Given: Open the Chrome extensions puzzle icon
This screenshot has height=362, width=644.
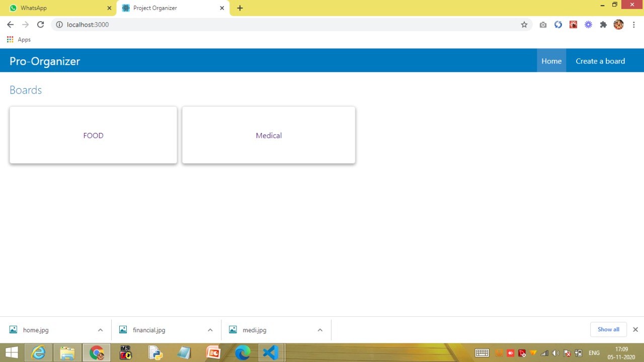Looking at the screenshot, I should (603, 25).
